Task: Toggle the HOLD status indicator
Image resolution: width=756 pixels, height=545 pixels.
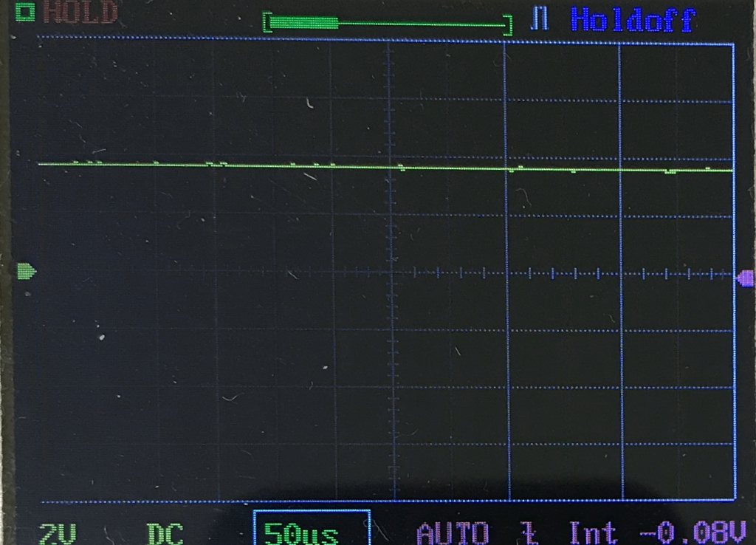Action: point(80,13)
